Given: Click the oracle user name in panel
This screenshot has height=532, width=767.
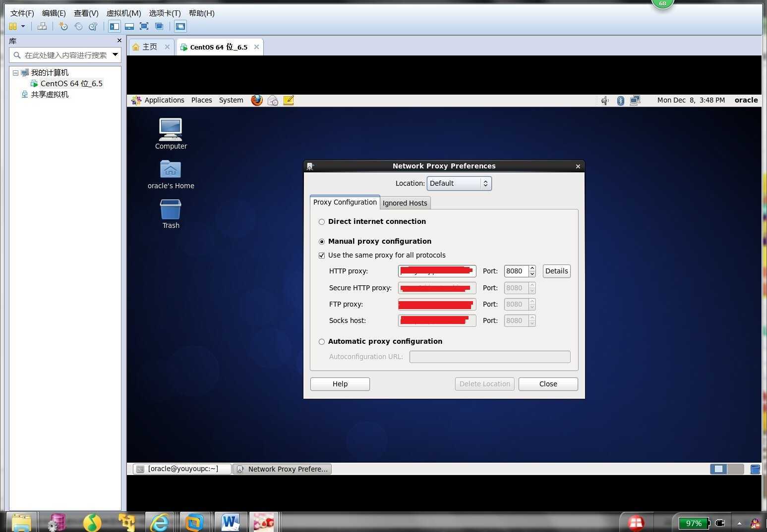Looking at the screenshot, I should click(746, 100).
